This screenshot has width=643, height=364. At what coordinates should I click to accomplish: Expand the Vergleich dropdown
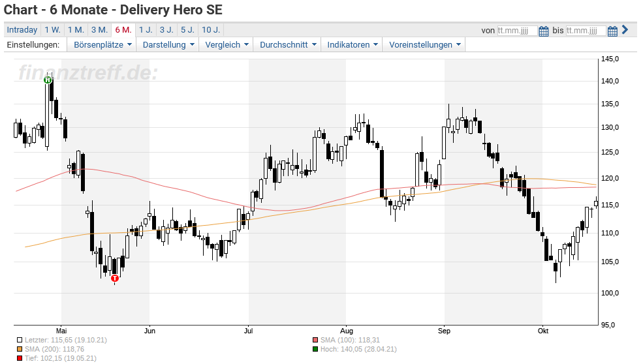coord(227,44)
